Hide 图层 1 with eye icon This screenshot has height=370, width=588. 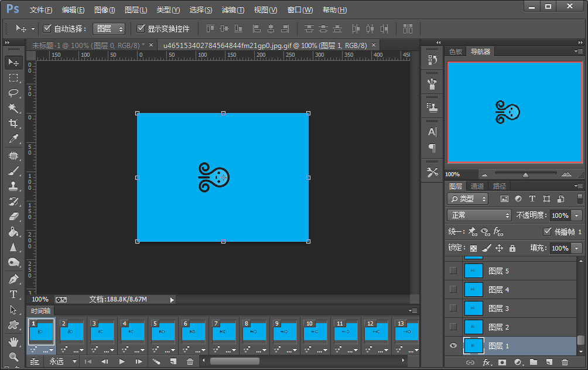coord(453,346)
